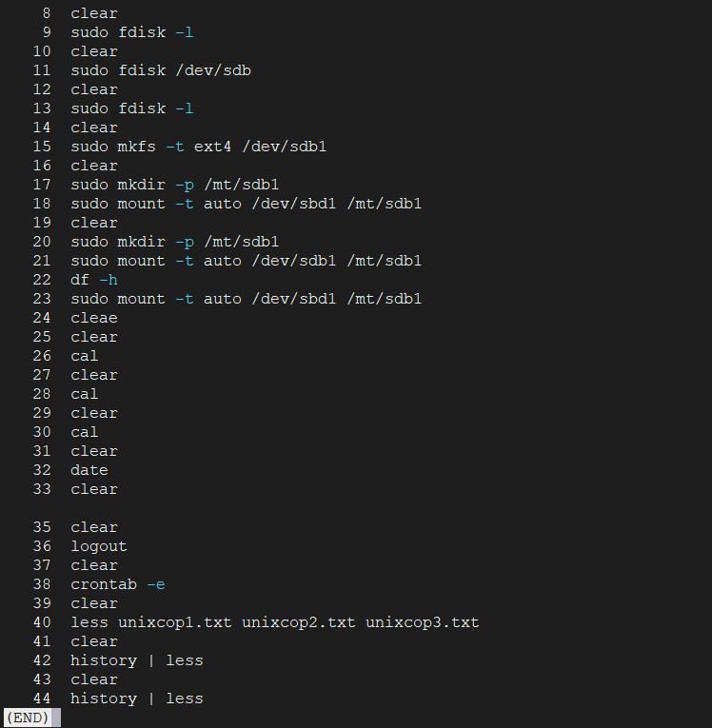Click 'sudo mkdir -p /mt/sdb1' on line 17
This screenshot has width=712, height=728.
point(174,185)
